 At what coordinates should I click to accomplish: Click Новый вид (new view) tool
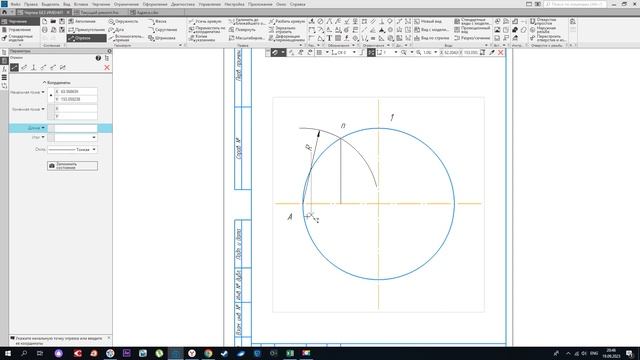[428, 21]
